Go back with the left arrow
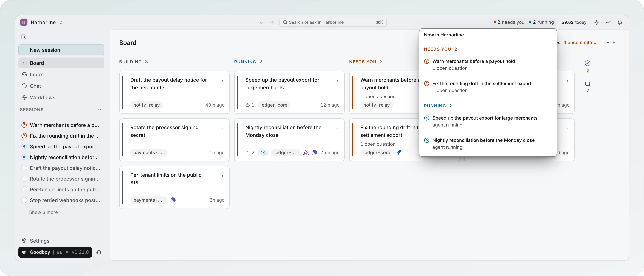 262,22
